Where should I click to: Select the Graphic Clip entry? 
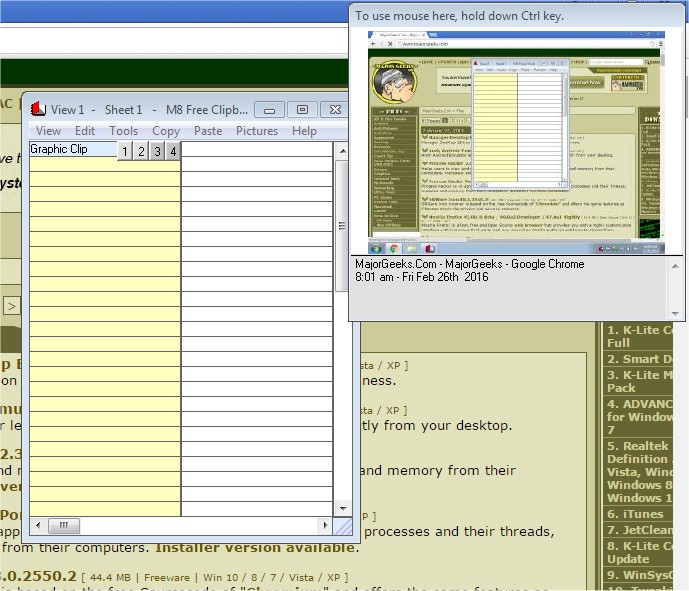73,149
